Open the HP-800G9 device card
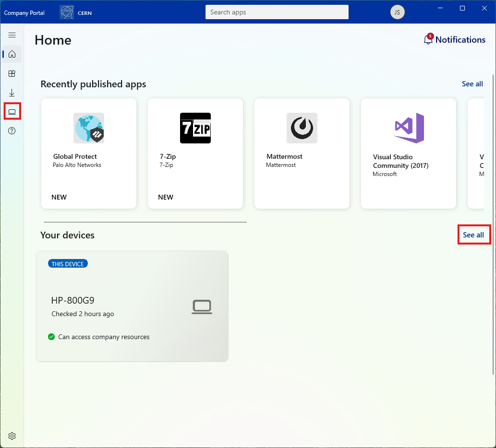The image size is (496, 448). coord(132,307)
